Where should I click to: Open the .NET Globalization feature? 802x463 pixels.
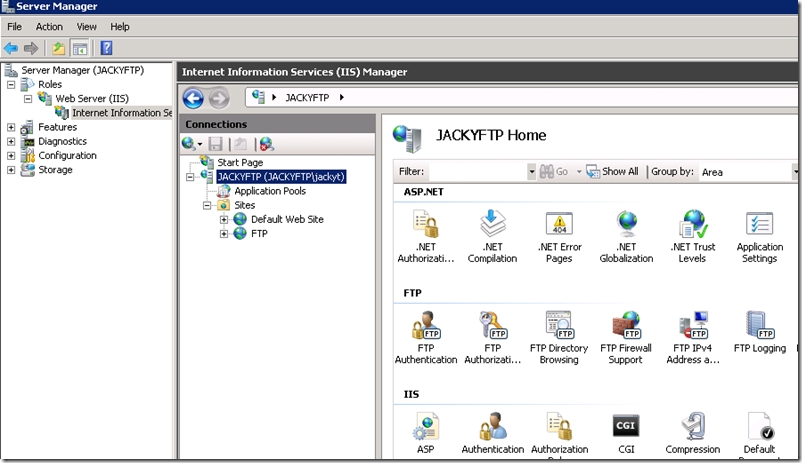click(x=626, y=235)
